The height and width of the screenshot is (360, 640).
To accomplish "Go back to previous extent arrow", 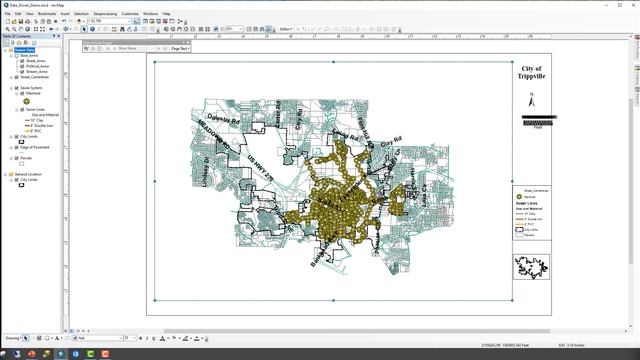I will tap(51, 29).
